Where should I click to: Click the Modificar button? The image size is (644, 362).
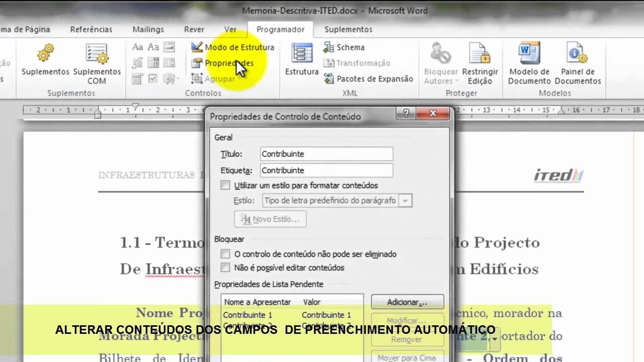click(x=408, y=321)
